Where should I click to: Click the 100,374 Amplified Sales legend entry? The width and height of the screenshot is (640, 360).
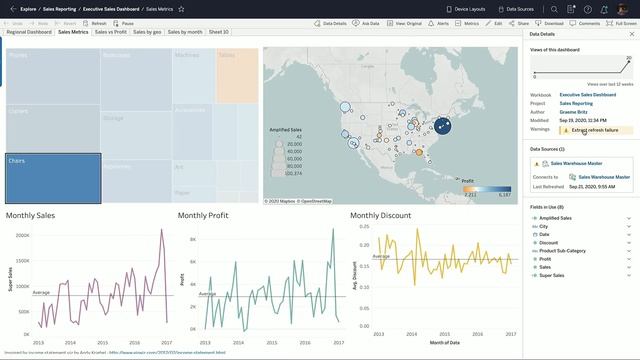(x=293, y=173)
